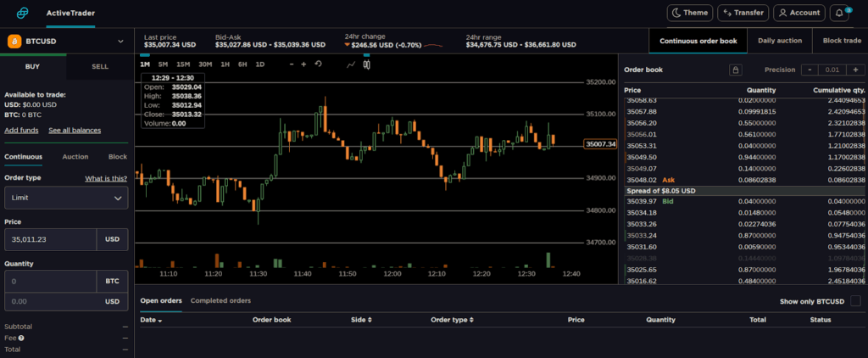Set chart interval to 1H
Screen dimensions: 868x358
coord(225,64)
